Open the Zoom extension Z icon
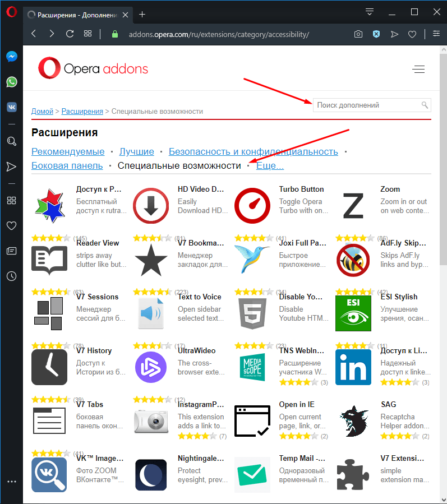Screen dimensions: 447x504 (353, 206)
